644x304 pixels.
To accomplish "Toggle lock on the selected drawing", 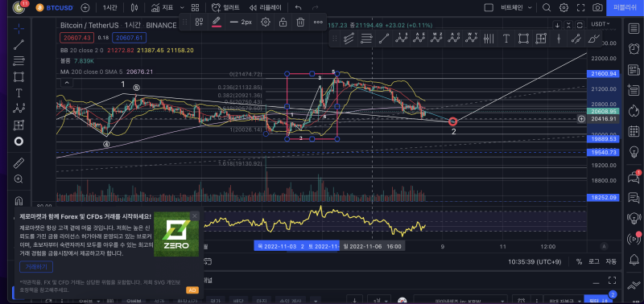I will (283, 23).
